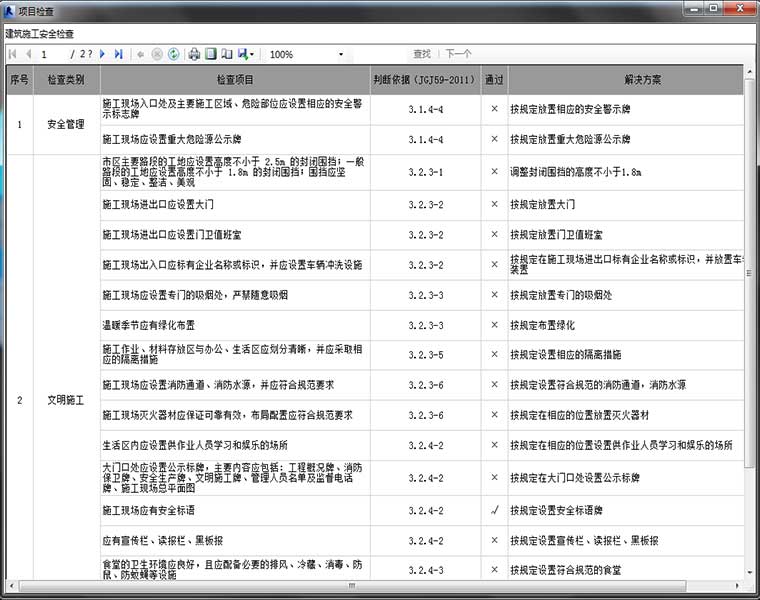Screen dimensions: 760x600
Task: Close the 项目检查 window
Action: pyautogui.click(x=741, y=8)
